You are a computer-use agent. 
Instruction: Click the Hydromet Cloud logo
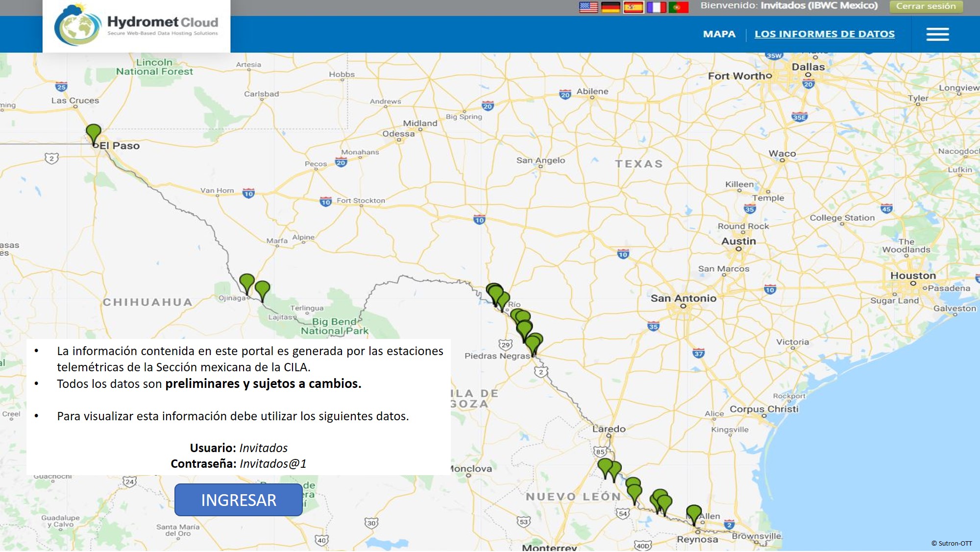(x=137, y=25)
